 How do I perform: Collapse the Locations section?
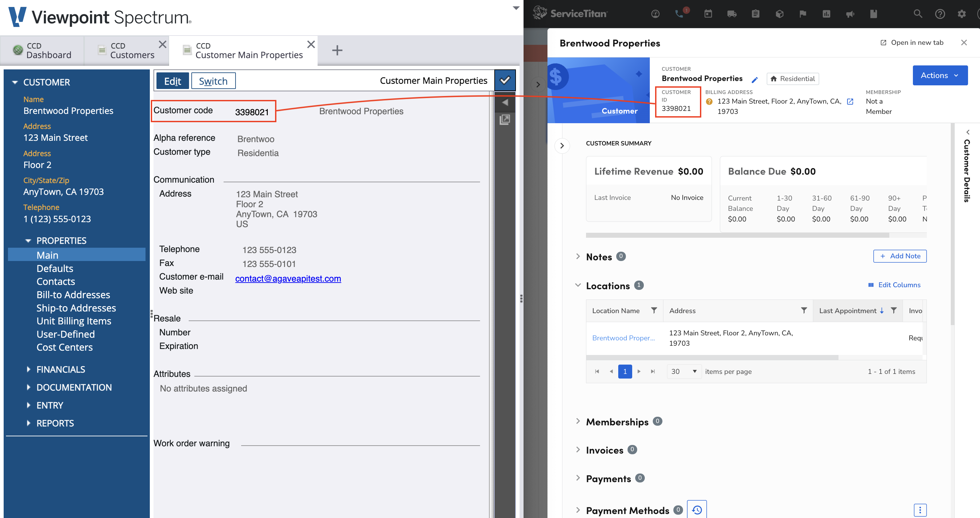[x=578, y=285]
